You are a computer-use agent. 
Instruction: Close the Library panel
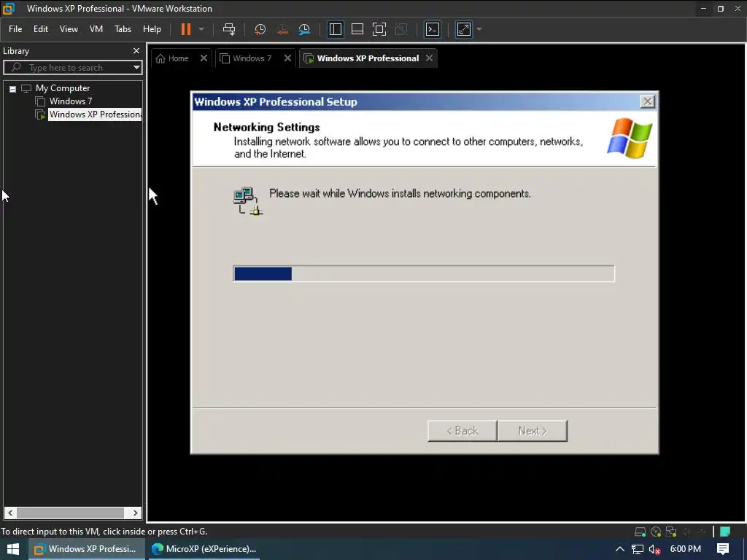(136, 51)
